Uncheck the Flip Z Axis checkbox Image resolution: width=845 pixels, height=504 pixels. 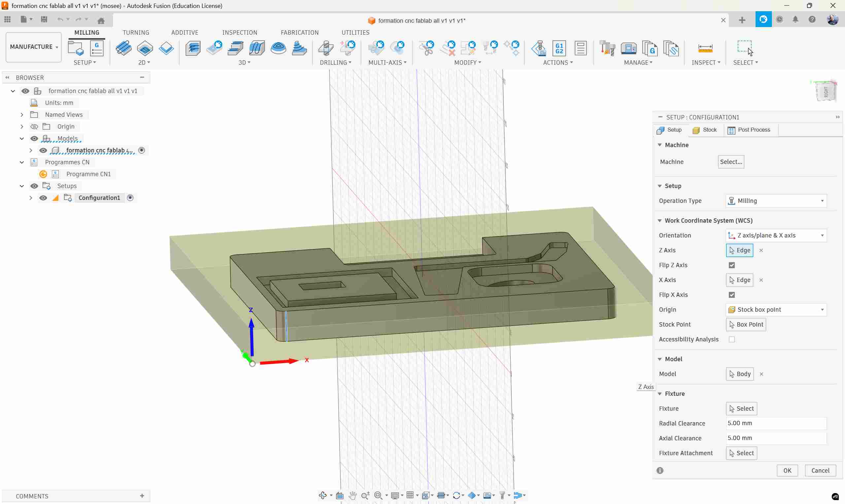coord(731,265)
